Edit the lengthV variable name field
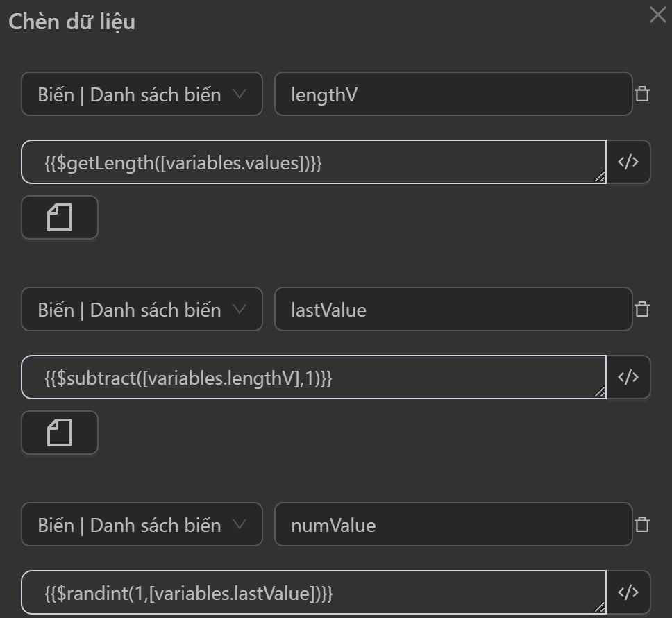Image resolution: width=672 pixels, height=618 pixels. tap(453, 94)
